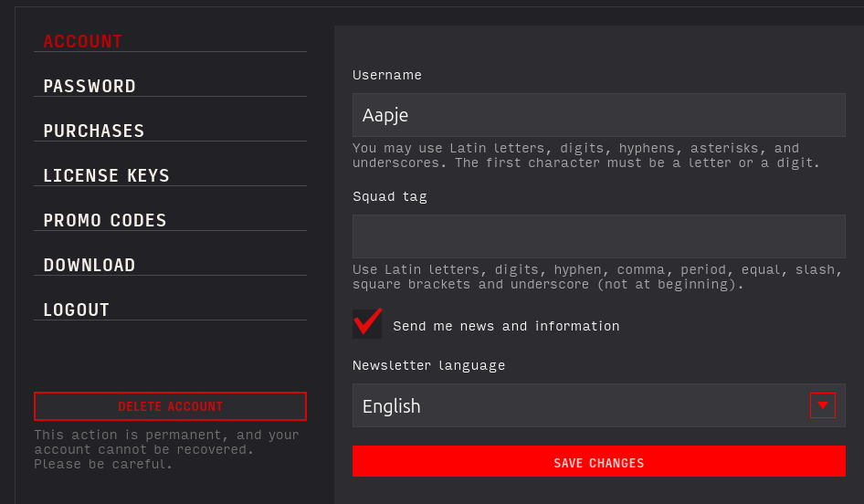This screenshot has width=864, height=504.
Task: Click the 'Username' field label
Action: point(387,75)
